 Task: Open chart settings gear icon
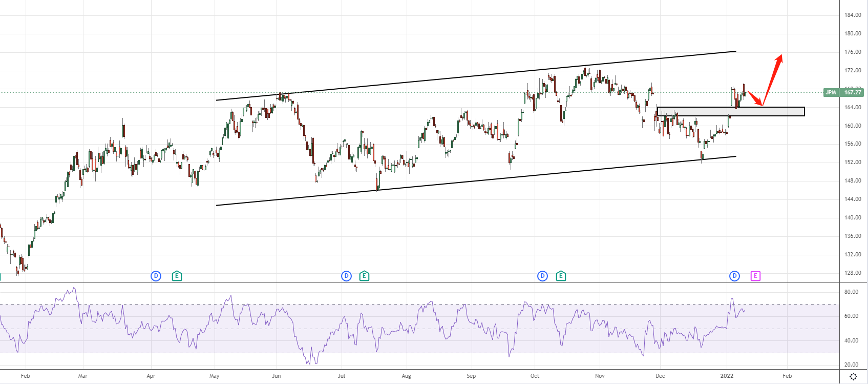(x=853, y=376)
